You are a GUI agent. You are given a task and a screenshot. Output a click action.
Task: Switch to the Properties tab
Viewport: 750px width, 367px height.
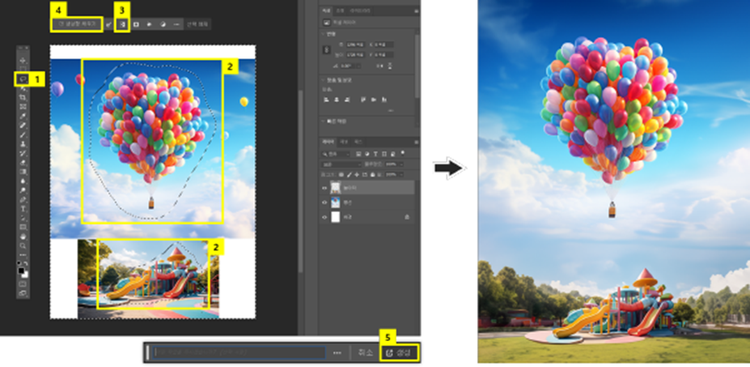(x=326, y=11)
